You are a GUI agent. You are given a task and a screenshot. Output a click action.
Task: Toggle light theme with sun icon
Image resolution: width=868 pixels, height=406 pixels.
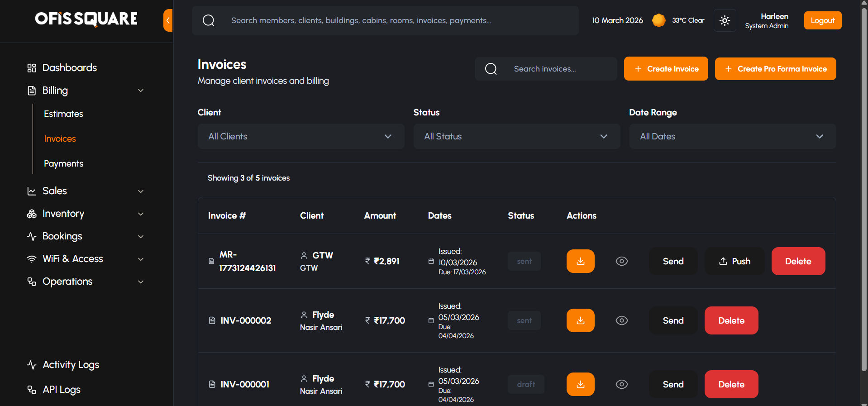point(725,20)
